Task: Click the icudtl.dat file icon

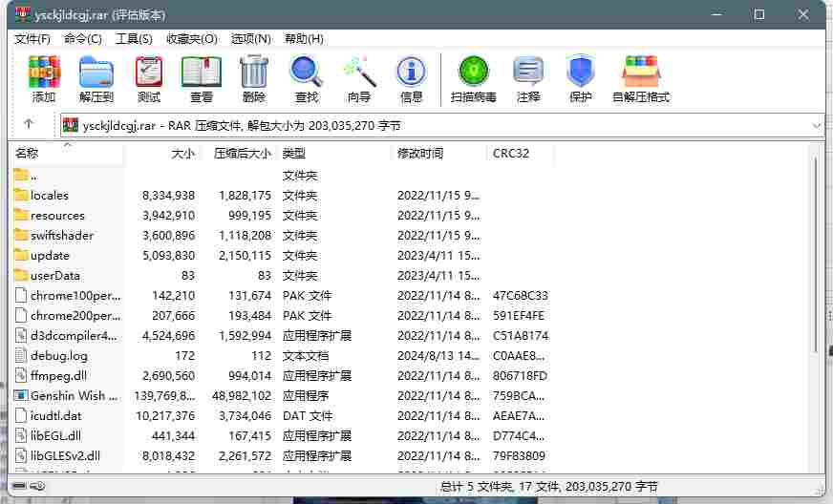Action: click(21, 415)
